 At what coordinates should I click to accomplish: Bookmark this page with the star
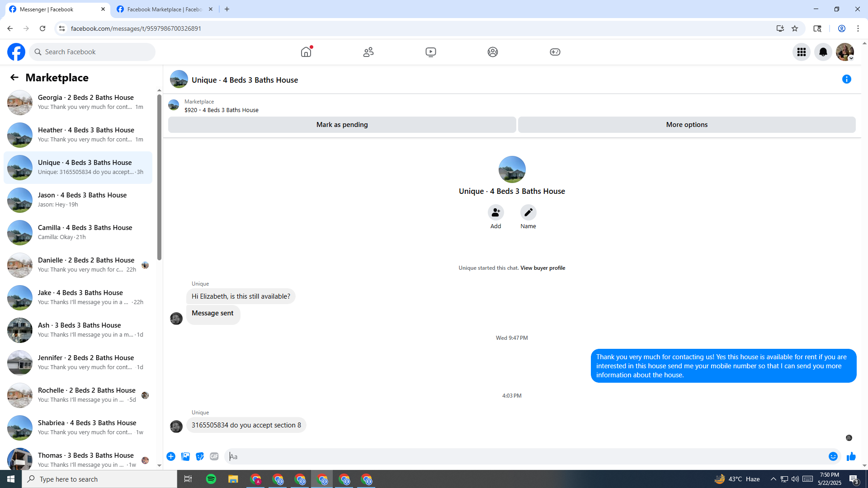(795, 28)
